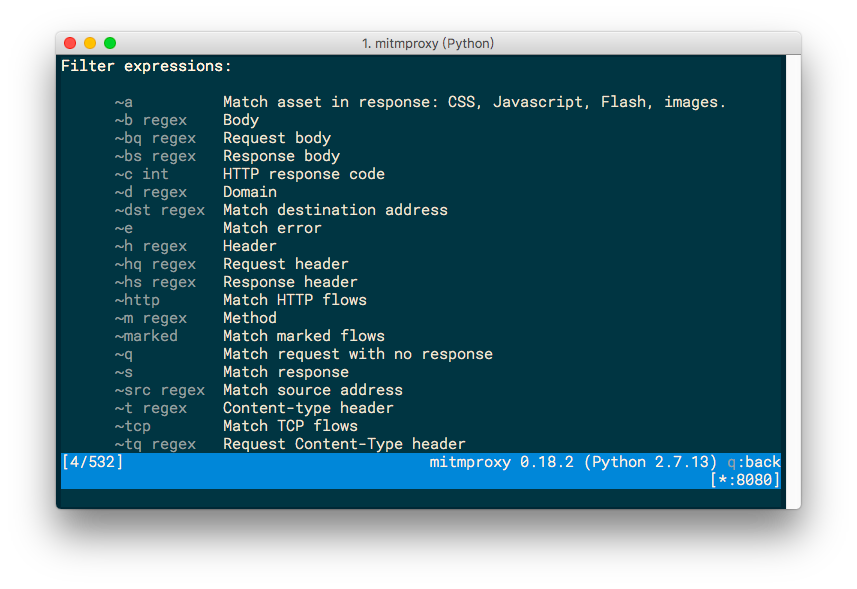Click the '~b regex' filter expression

click(151, 120)
